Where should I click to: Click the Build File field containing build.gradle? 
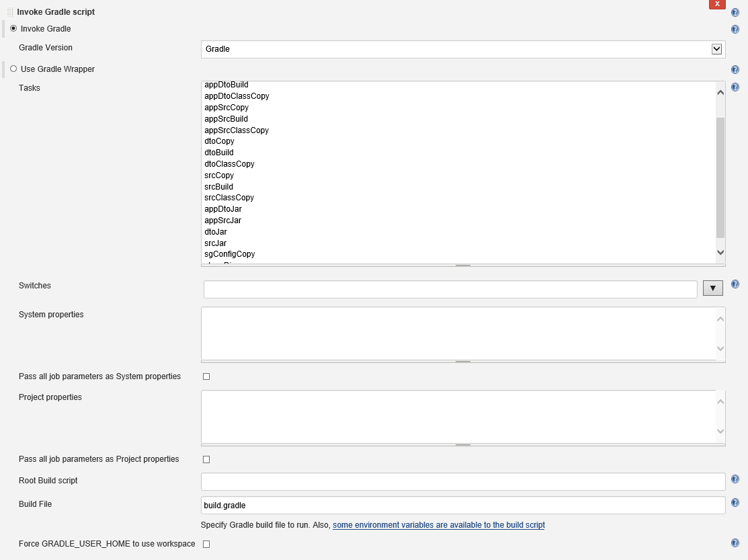point(463,505)
